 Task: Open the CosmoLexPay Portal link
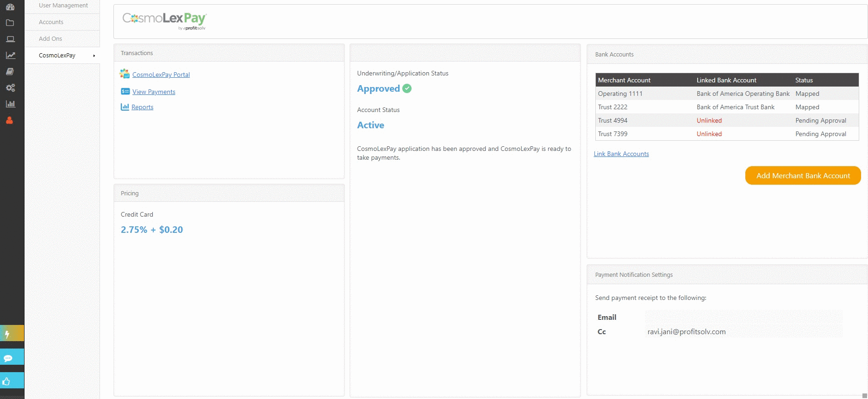[x=161, y=75]
